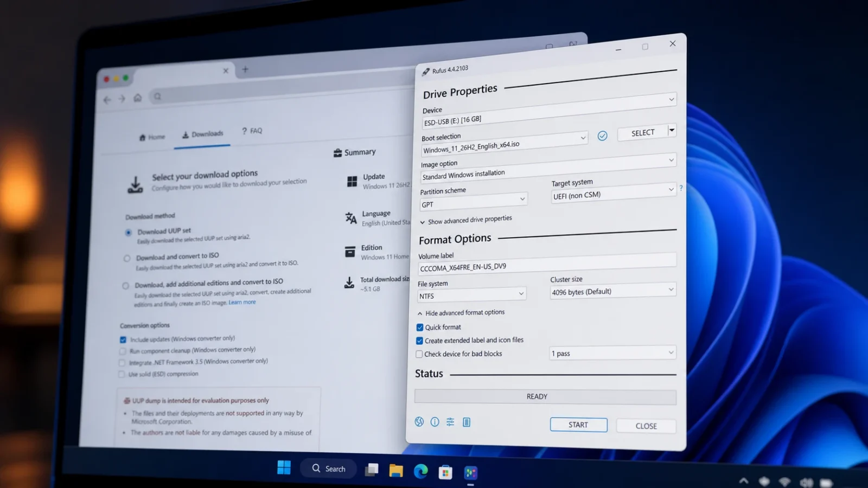Toggle Create extended label and icon files
This screenshot has height=488, width=868.
click(x=419, y=341)
